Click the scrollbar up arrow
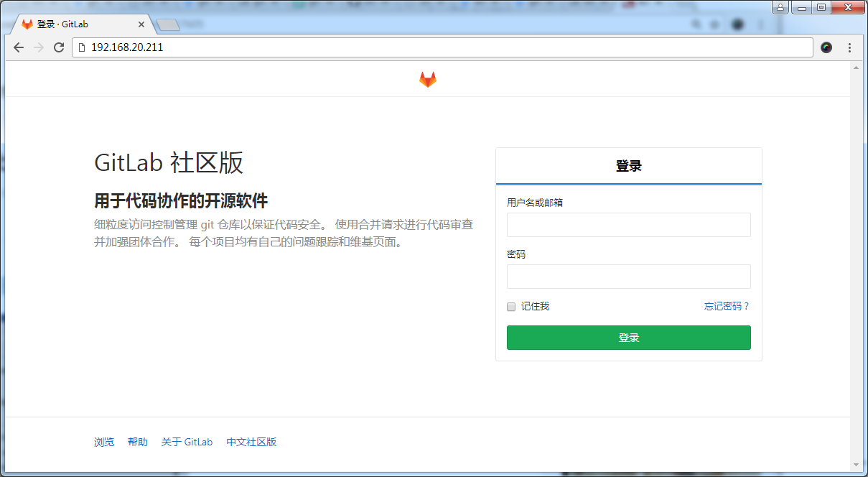The width and height of the screenshot is (868, 477). click(856, 67)
